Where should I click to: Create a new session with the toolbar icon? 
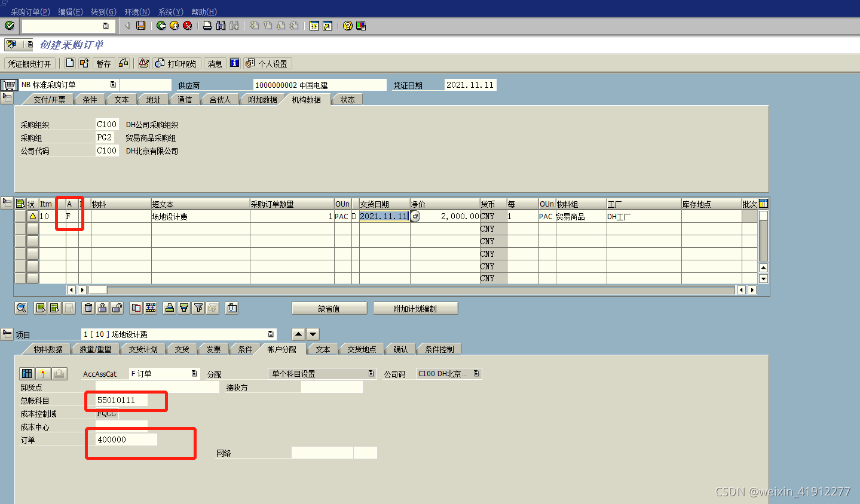(x=314, y=26)
